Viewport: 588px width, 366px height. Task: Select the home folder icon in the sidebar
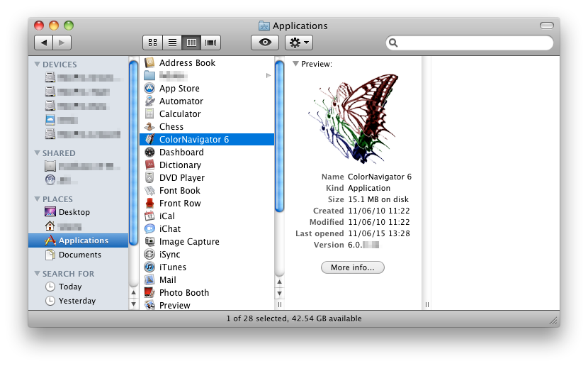pos(50,226)
